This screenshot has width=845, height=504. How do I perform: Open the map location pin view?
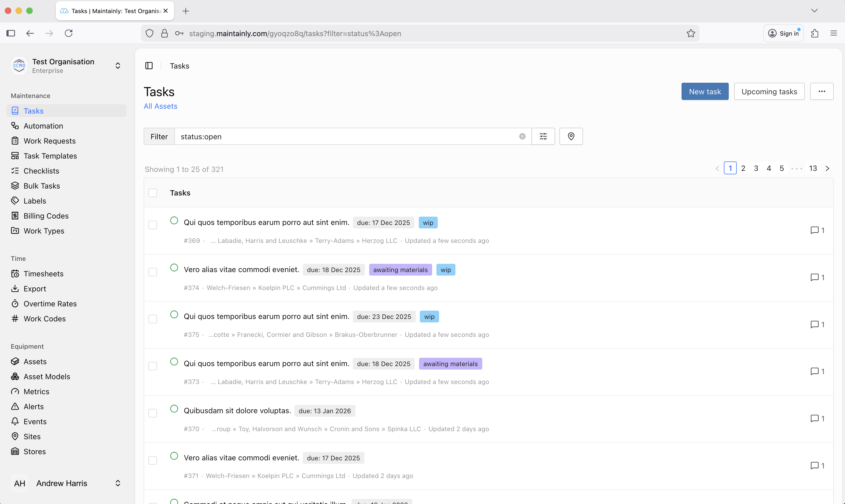pyautogui.click(x=571, y=136)
